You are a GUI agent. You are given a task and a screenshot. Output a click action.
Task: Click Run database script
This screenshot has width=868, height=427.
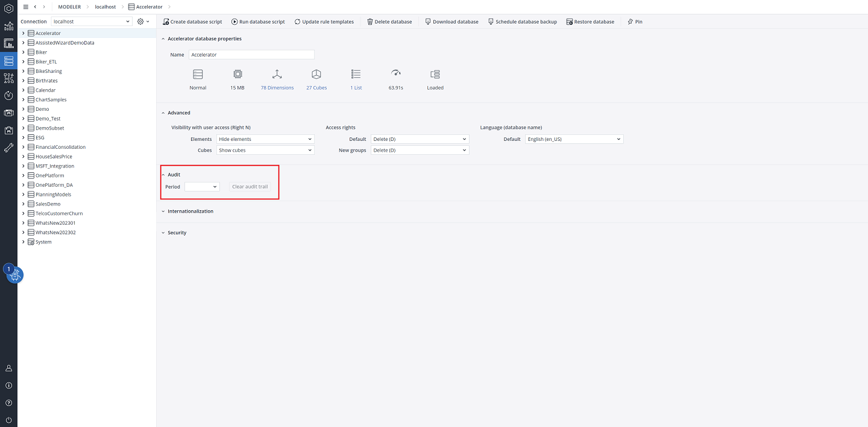point(258,22)
